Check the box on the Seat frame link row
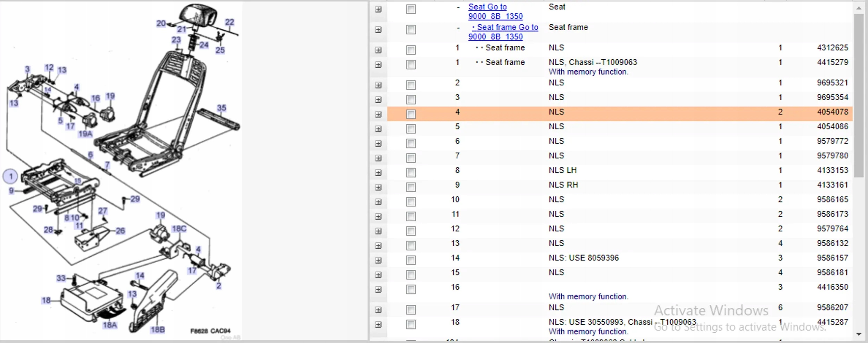Viewport: 868px width, 343px height. (x=411, y=30)
